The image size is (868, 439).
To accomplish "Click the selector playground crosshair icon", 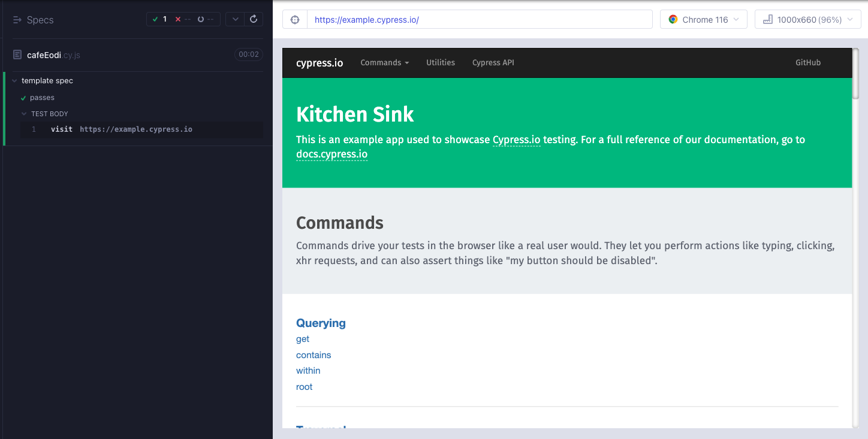I will click(294, 20).
